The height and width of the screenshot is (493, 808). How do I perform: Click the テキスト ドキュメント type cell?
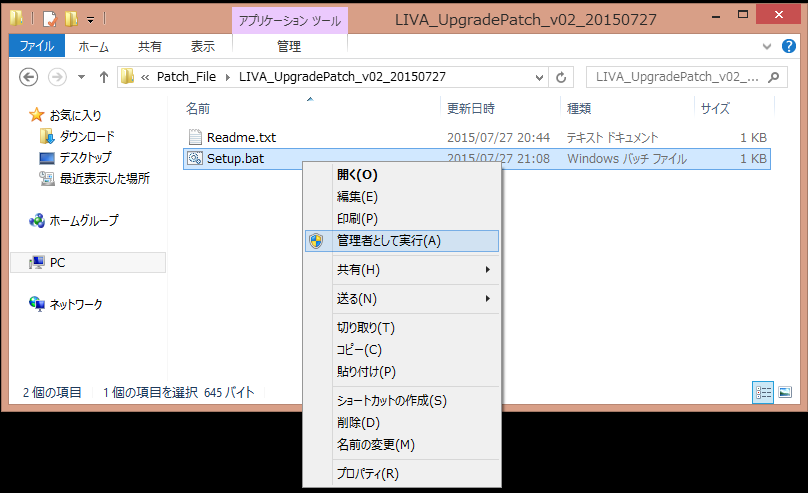(x=612, y=138)
